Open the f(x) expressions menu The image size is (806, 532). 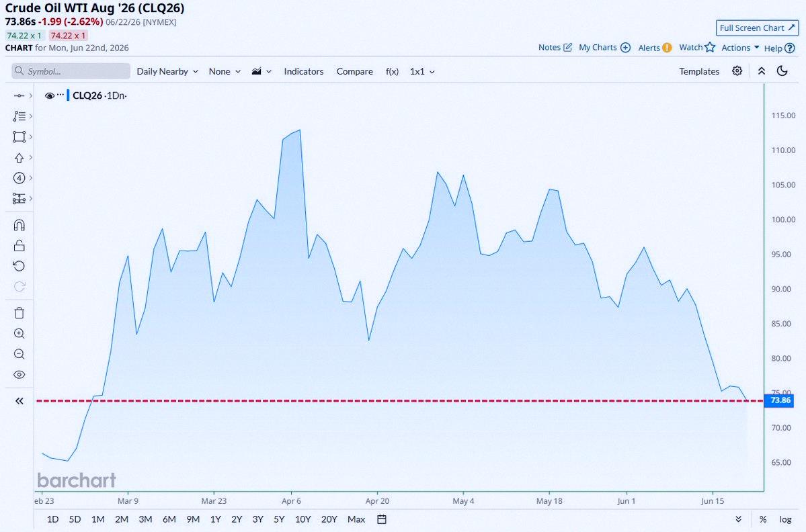pyautogui.click(x=392, y=71)
